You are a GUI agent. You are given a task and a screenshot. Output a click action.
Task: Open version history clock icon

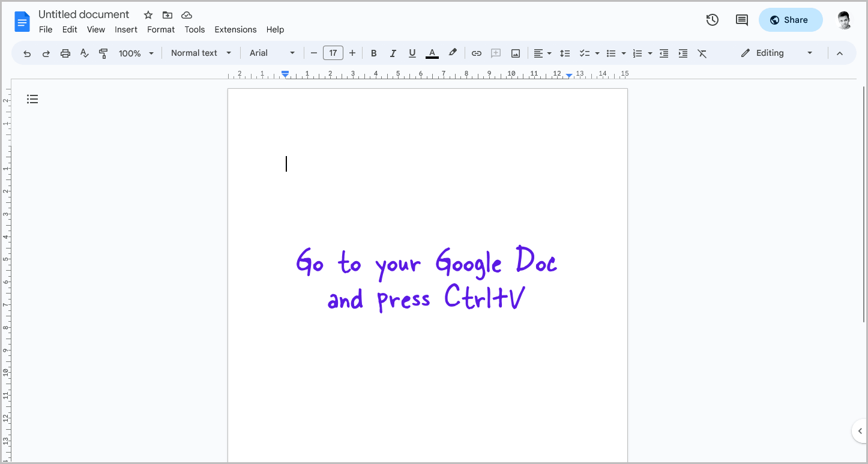coord(713,20)
